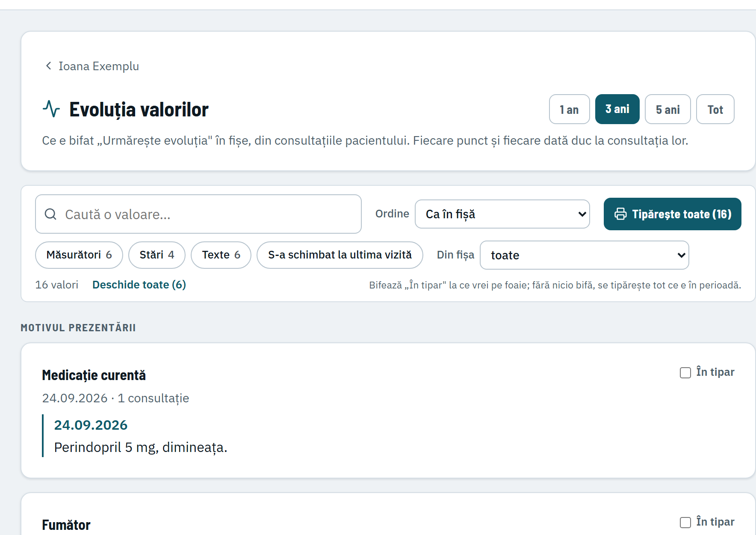Viewport: 756px width, 535px height.
Task: Expand all with „Deschide toate (6)”
Action: 139,285
